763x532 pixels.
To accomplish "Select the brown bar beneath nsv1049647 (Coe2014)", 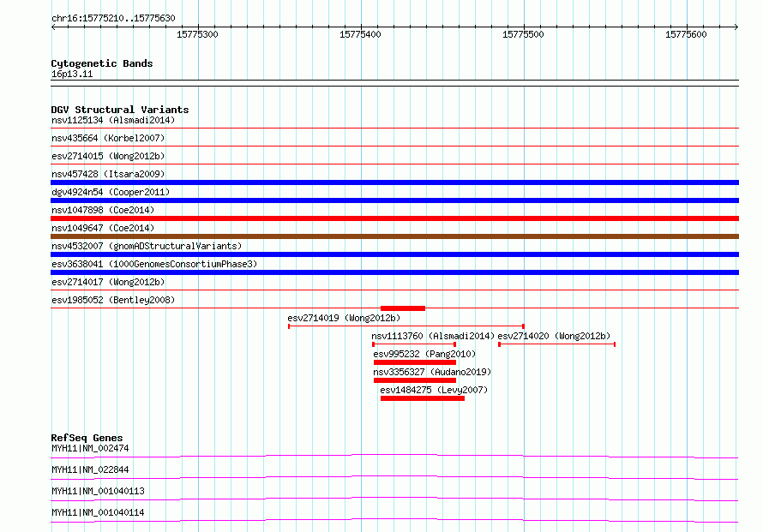I will click(x=394, y=236).
